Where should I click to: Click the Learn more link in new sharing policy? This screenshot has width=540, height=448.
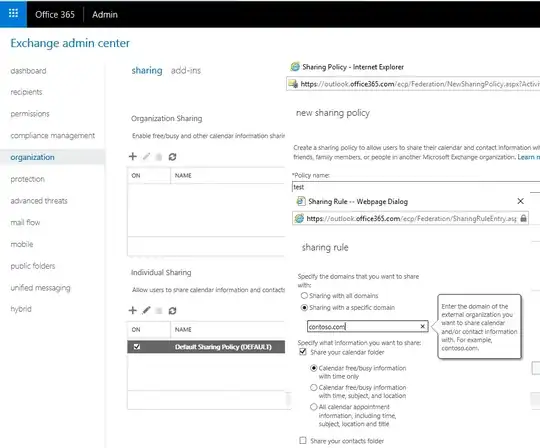(528, 157)
